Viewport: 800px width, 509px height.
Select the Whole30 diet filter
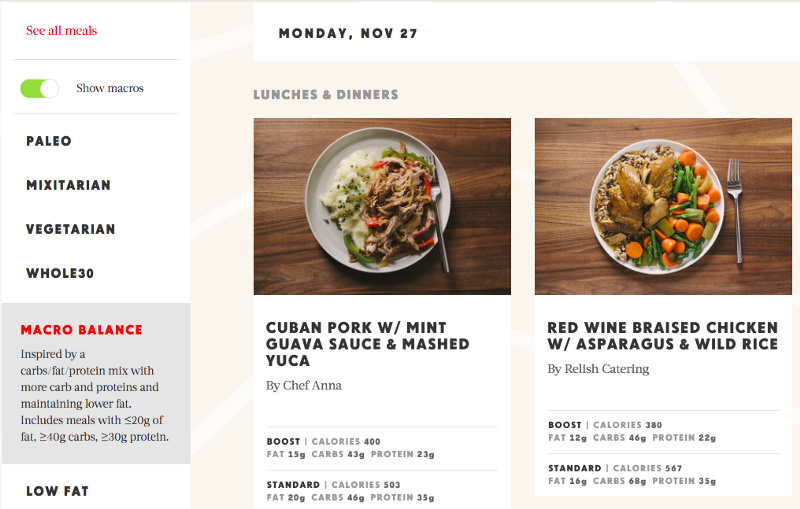(60, 273)
